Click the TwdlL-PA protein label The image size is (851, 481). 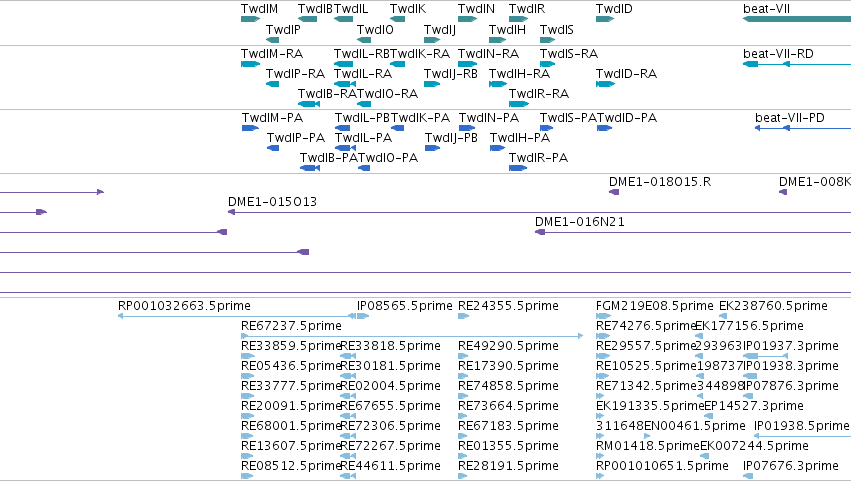pos(363,138)
